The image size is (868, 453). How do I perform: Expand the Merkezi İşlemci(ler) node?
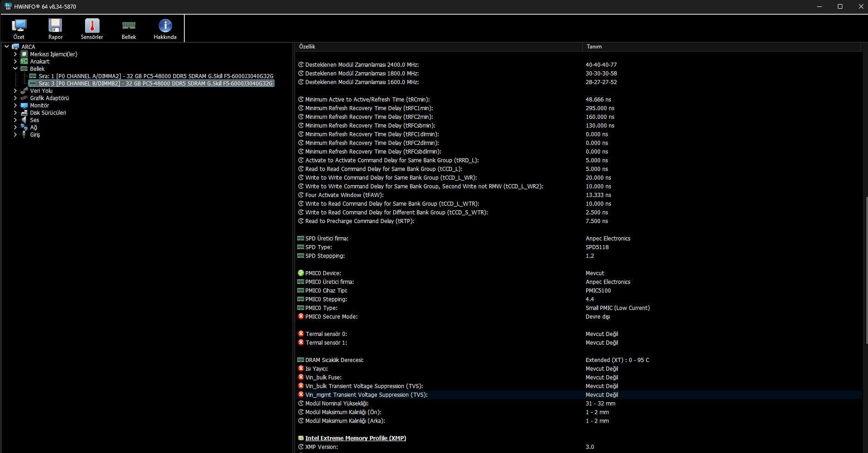tap(15, 54)
